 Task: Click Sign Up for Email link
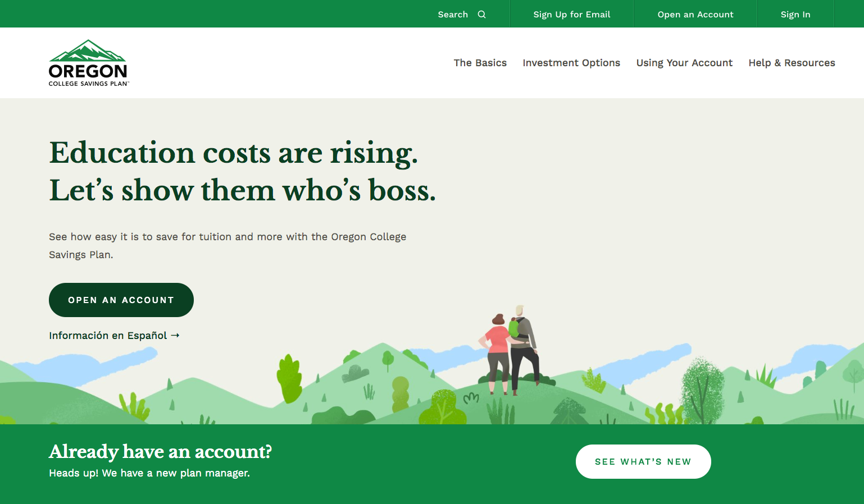572,15
